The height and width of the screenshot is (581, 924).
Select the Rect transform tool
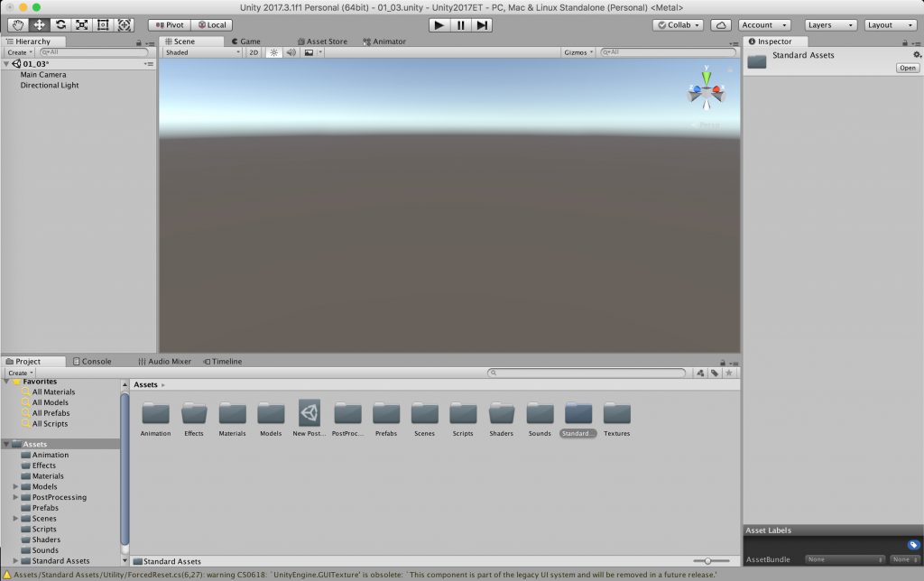pyautogui.click(x=103, y=24)
